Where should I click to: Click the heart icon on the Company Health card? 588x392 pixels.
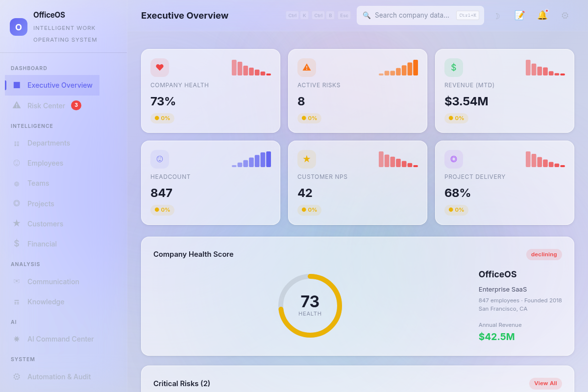pyautogui.click(x=160, y=68)
